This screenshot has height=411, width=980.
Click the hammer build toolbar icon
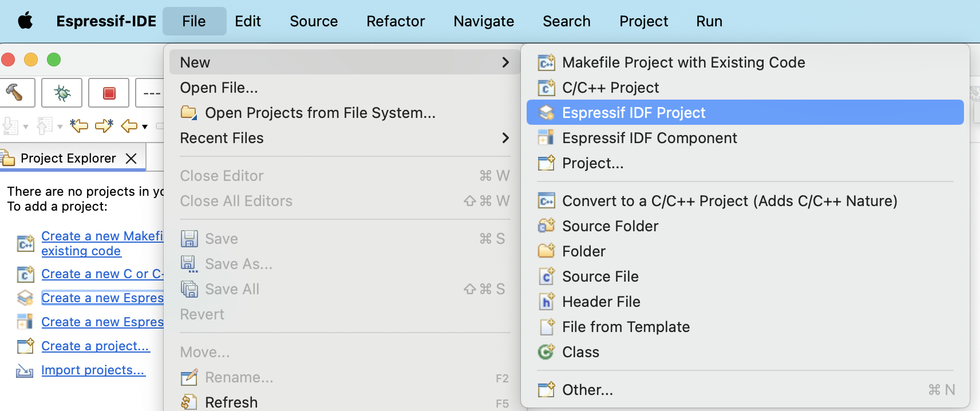point(15,92)
